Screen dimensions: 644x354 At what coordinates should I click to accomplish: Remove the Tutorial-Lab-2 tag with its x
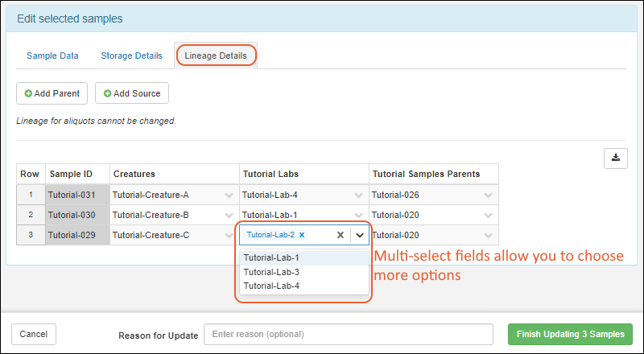click(302, 235)
